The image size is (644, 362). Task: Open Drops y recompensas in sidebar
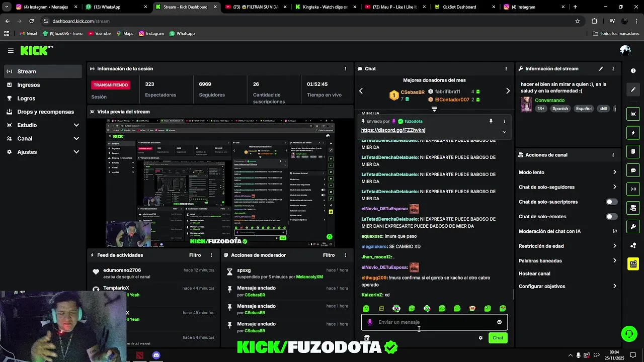pos(42,112)
